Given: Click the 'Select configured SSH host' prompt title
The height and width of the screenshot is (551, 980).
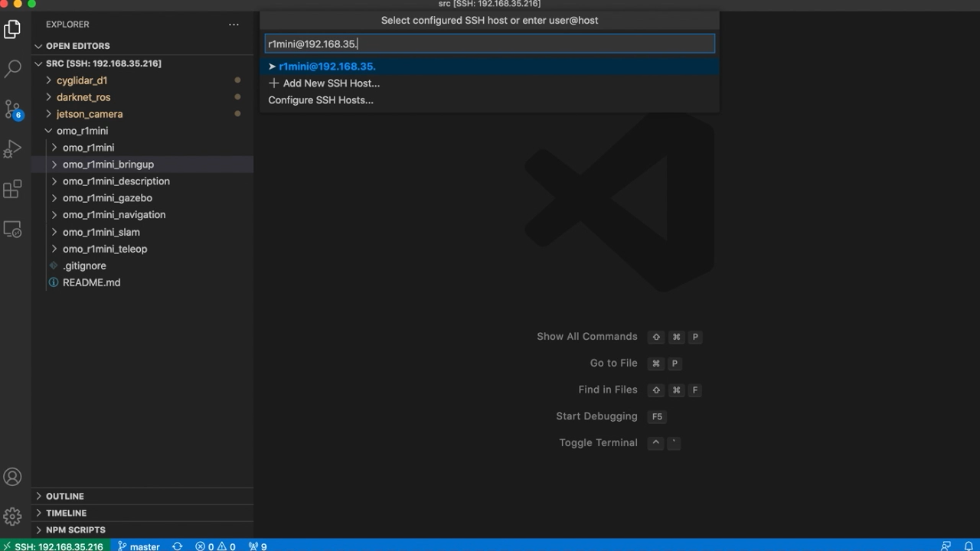Looking at the screenshot, I should (x=489, y=21).
